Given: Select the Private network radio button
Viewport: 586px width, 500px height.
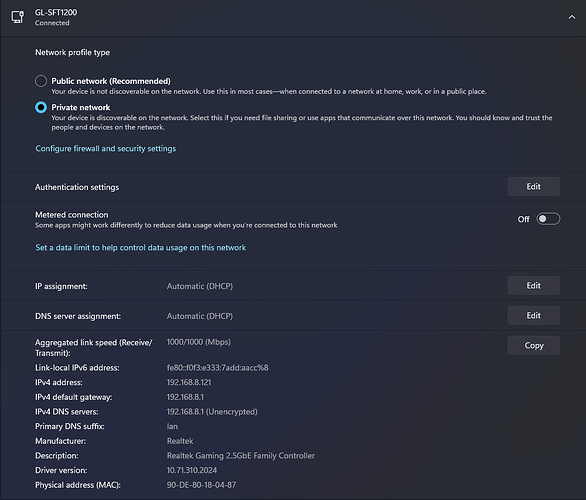Looking at the screenshot, I should pos(41,108).
